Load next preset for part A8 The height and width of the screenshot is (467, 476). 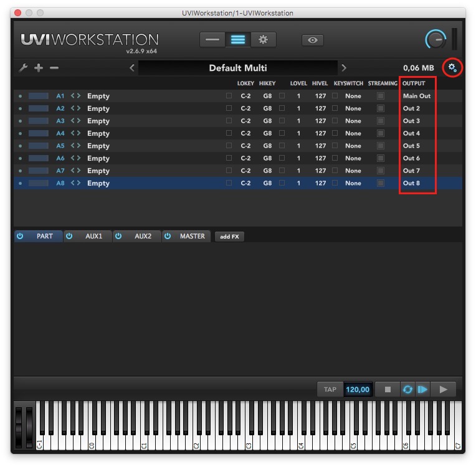(x=79, y=182)
